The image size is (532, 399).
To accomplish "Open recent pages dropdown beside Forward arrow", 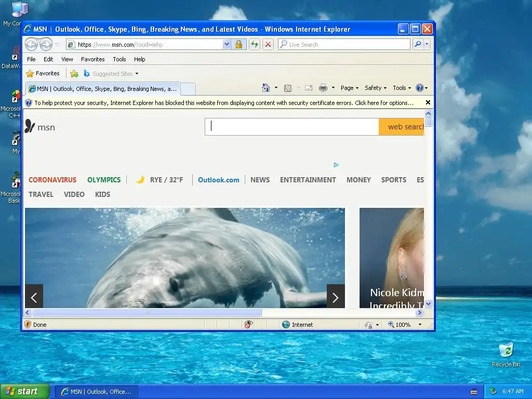I will pos(57,45).
